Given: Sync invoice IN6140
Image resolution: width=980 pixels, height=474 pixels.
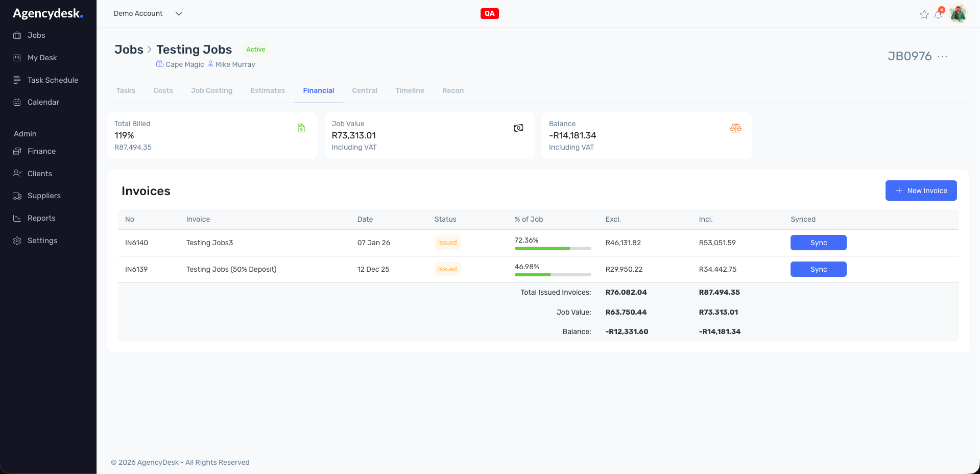Looking at the screenshot, I should tap(818, 243).
